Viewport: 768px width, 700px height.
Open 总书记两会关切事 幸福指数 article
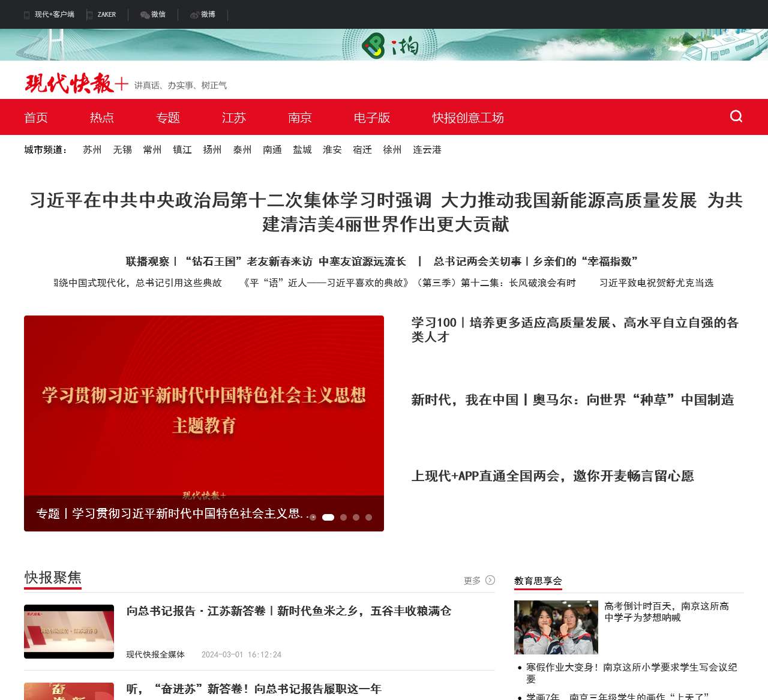pyautogui.click(x=536, y=262)
